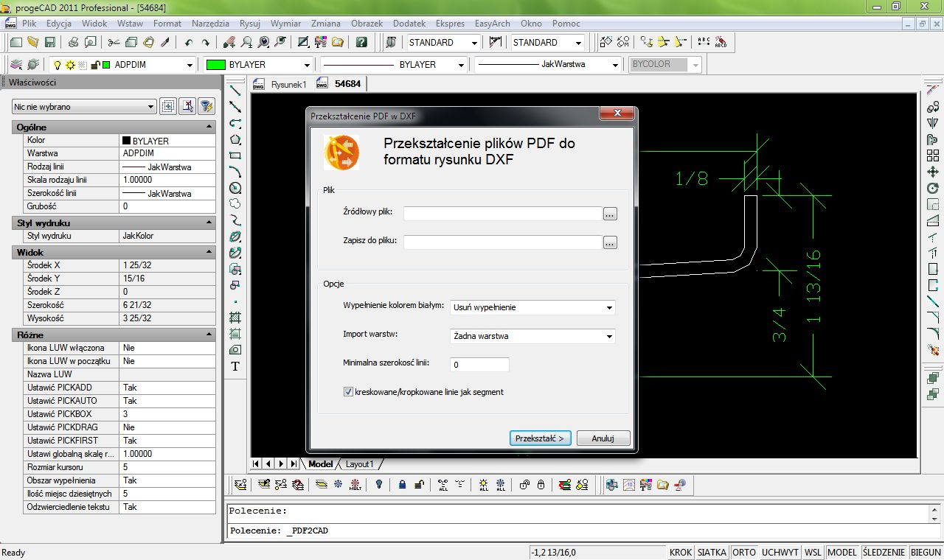The width and height of the screenshot is (944, 560).
Task: Select the Rectangle tool in the draw toolbar
Action: (235, 155)
